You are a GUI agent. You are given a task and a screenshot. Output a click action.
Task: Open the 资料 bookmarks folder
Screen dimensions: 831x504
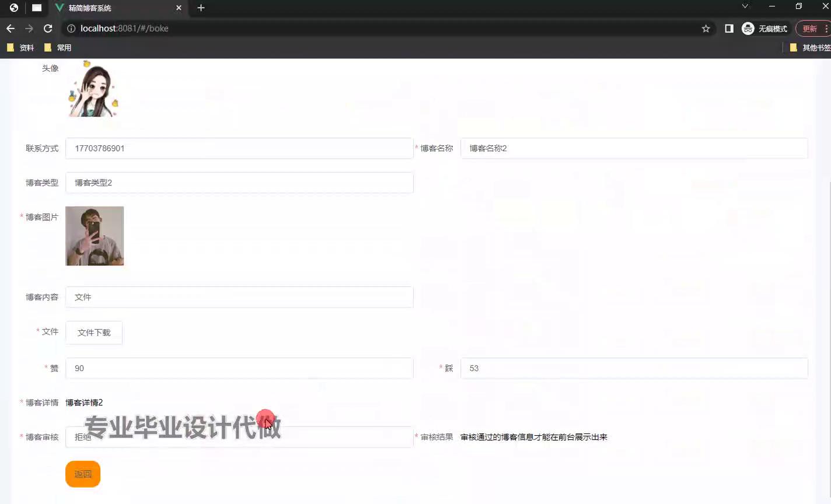pos(20,48)
